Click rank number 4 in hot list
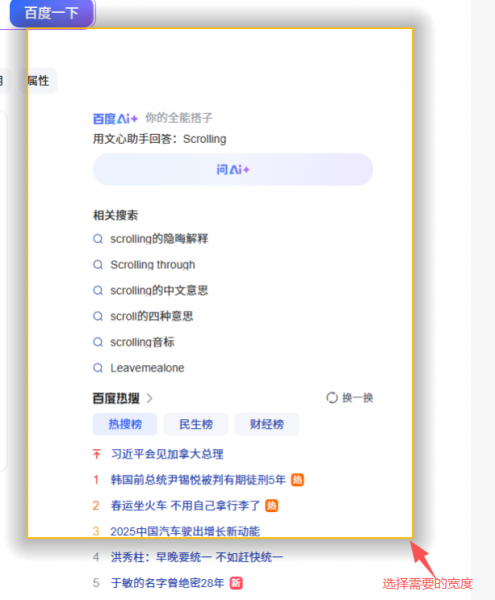 point(96,557)
